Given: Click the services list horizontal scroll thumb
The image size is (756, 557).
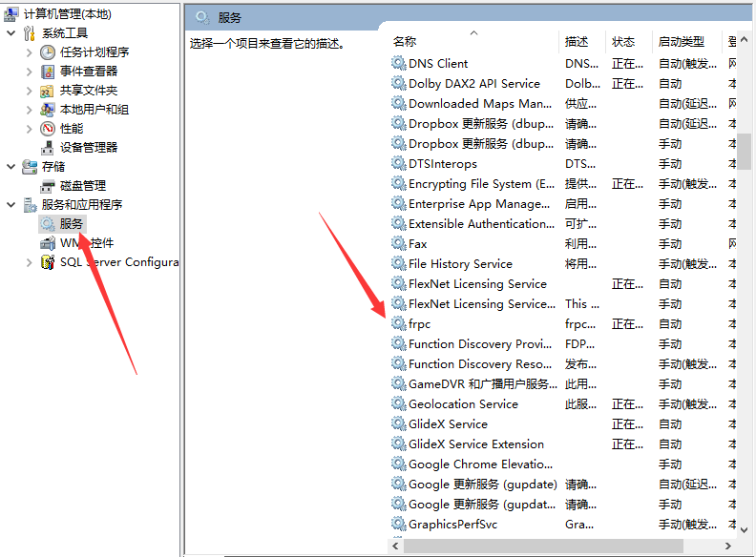Looking at the screenshot, I should [543, 546].
